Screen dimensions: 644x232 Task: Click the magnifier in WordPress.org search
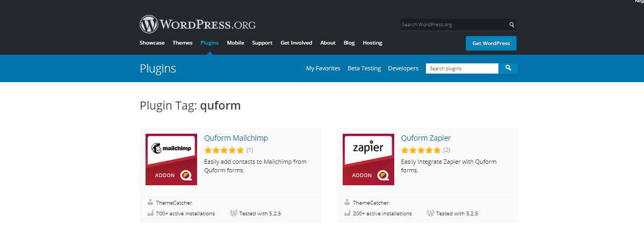click(x=511, y=25)
